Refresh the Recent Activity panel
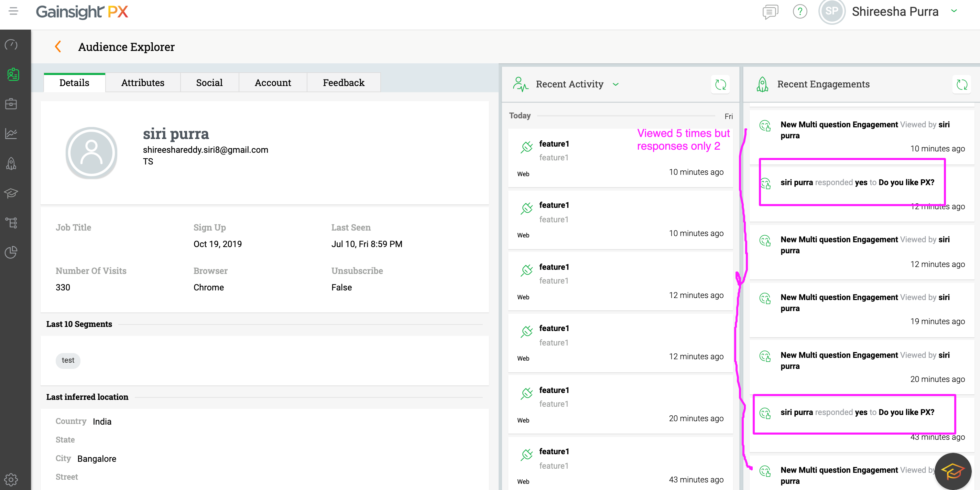The width and height of the screenshot is (980, 490). (720, 85)
